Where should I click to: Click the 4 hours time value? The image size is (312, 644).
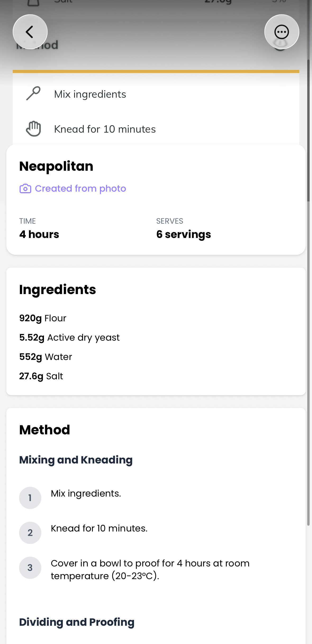[x=39, y=234]
